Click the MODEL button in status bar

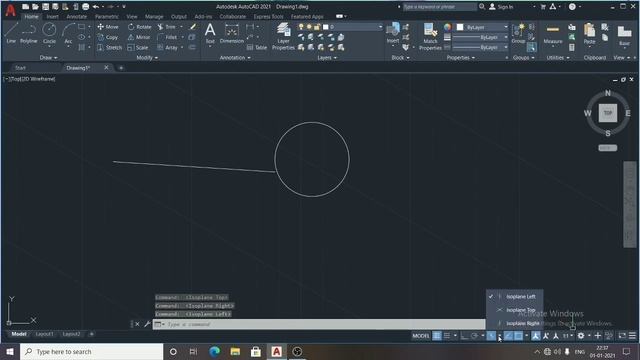(420, 336)
